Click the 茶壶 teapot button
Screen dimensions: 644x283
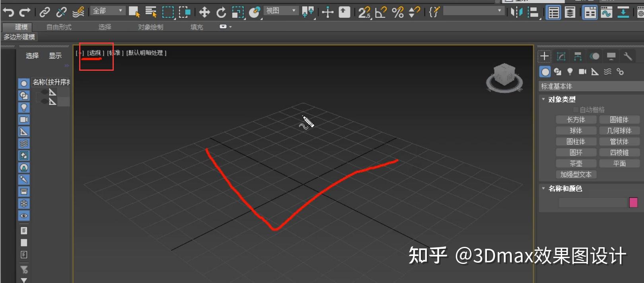pos(576,163)
